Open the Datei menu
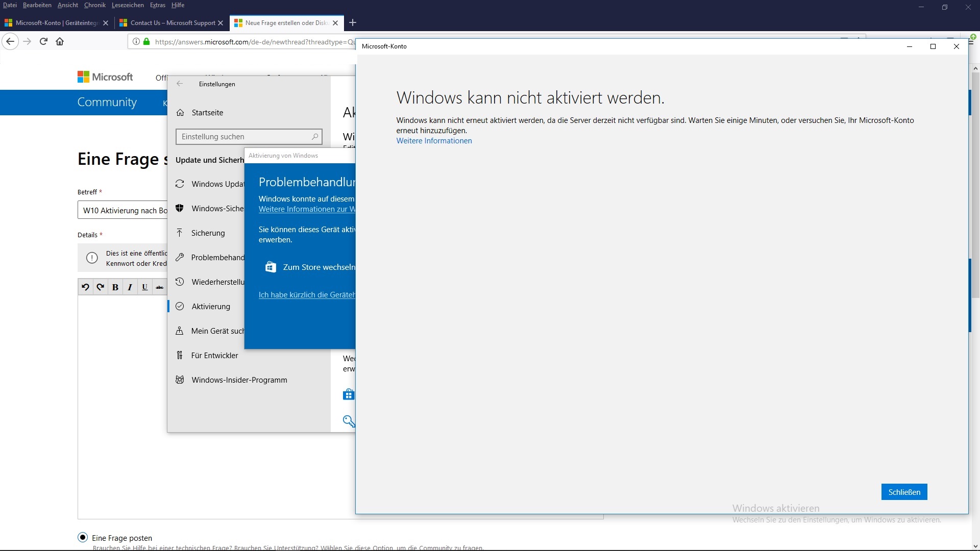Screen dimensions: 980x551 10,5
